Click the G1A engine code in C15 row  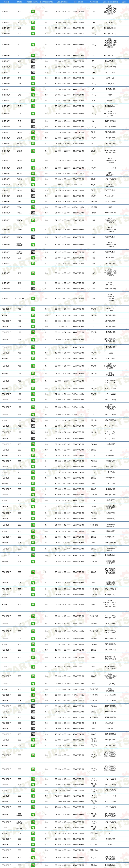[x=110, y=95]
